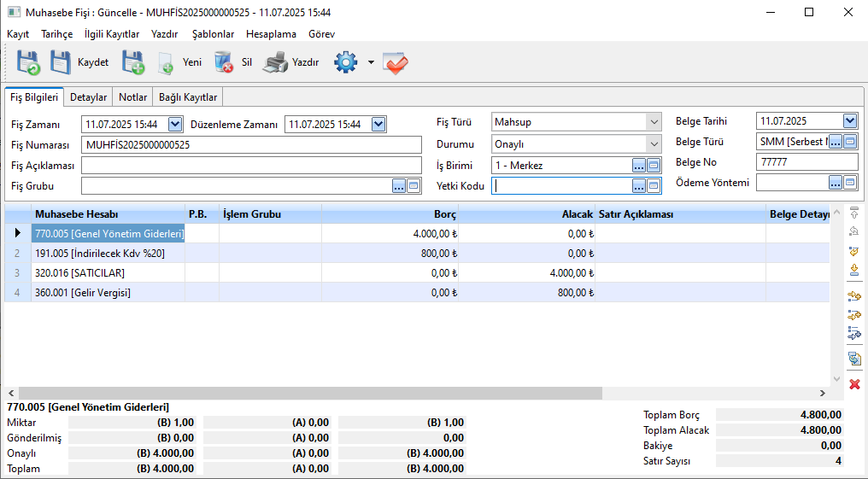Viewport: 868px width, 479px height.
Task: Switch to the Detaylar tab
Action: 88,97
